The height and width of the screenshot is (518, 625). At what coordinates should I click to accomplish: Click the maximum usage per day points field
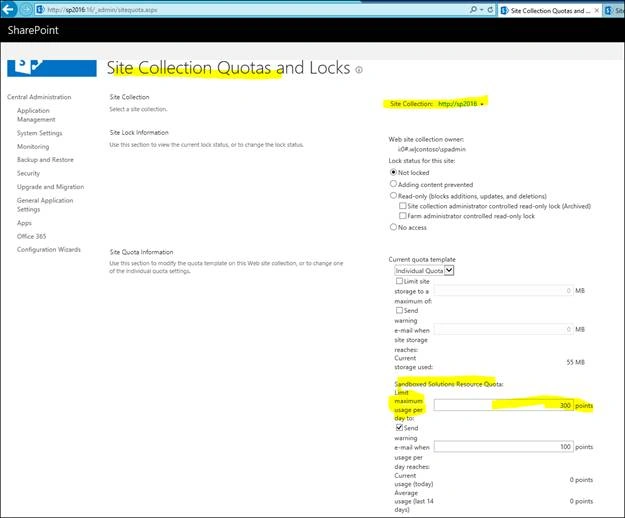503,405
